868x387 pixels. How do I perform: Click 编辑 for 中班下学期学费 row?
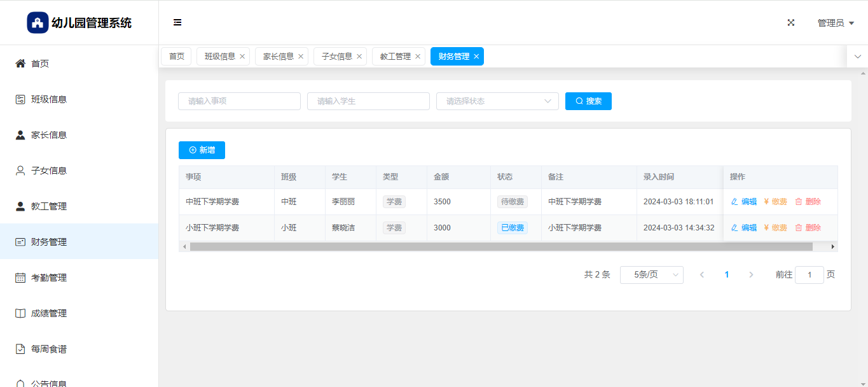[x=743, y=202]
